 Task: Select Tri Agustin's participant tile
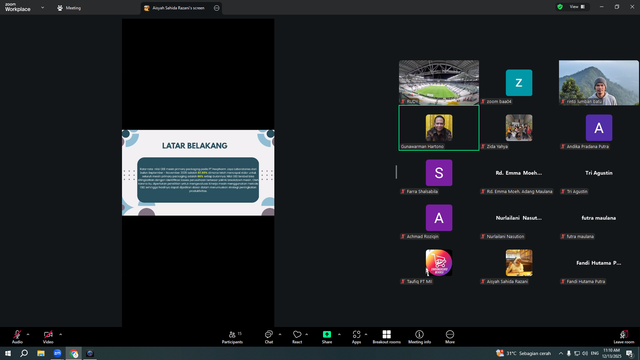[599, 173]
